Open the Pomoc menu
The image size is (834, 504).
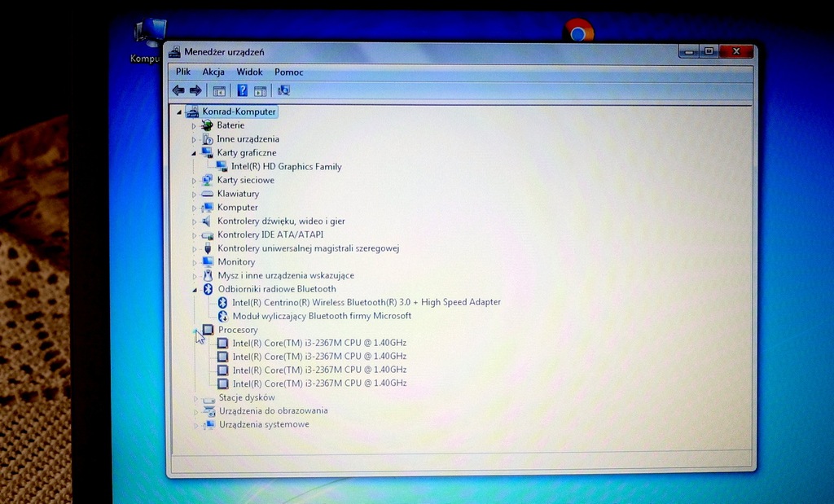pos(289,72)
